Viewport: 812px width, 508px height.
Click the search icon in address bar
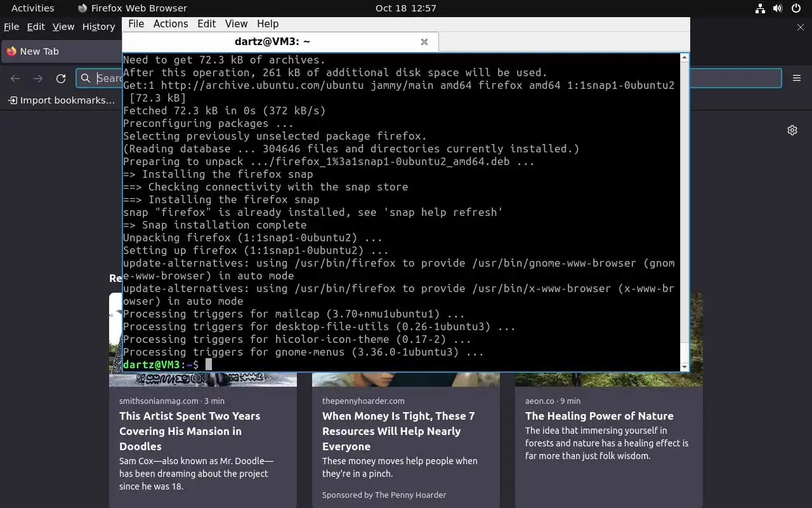[x=86, y=78]
